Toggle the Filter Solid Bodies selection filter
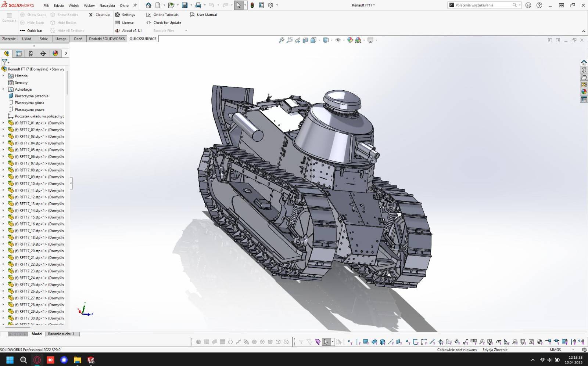Screen dimensions: 588x366 [x=383, y=342]
